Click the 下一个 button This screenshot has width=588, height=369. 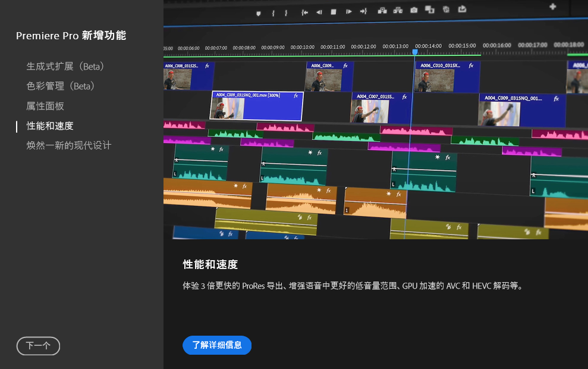coord(38,346)
